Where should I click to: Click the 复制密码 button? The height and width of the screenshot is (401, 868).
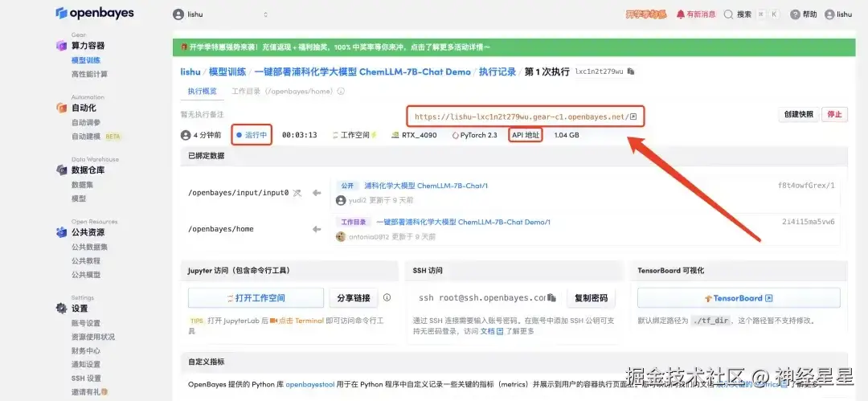pos(591,298)
